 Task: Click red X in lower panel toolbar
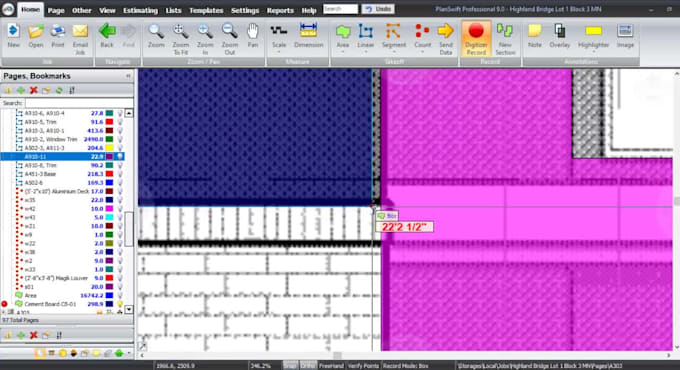tap(33, 335)
